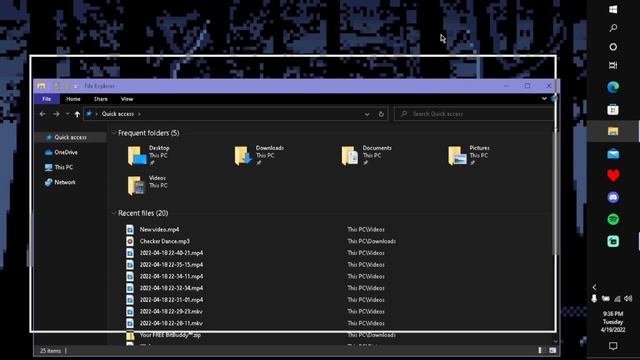Open the recent locations dropdown arrow
Viewport: 640px width, 360px height.
click(x=67, y=114)
